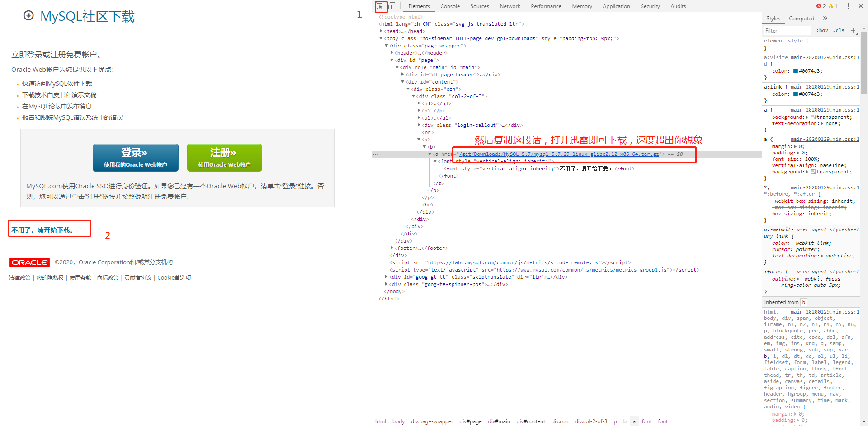This screenshot has width=868, height=426.
Task: Open the Network tab
Action: point(510,6)
